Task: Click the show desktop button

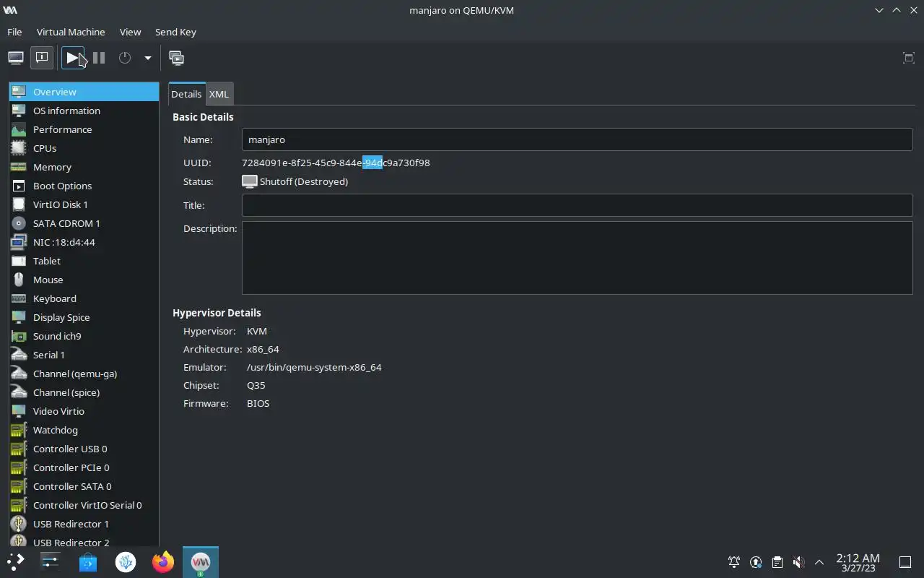Action: click(905, 561)
